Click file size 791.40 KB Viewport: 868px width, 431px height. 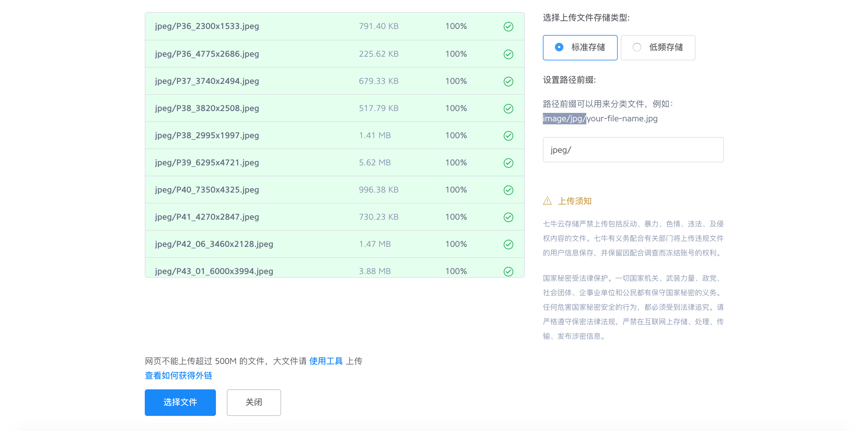click(x=379, y=26)
